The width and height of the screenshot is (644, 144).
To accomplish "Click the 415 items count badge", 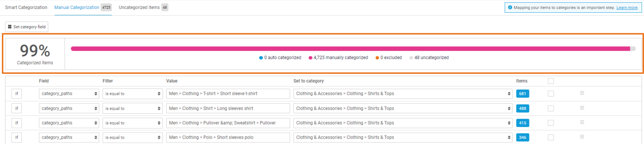I will click(522, 123).
